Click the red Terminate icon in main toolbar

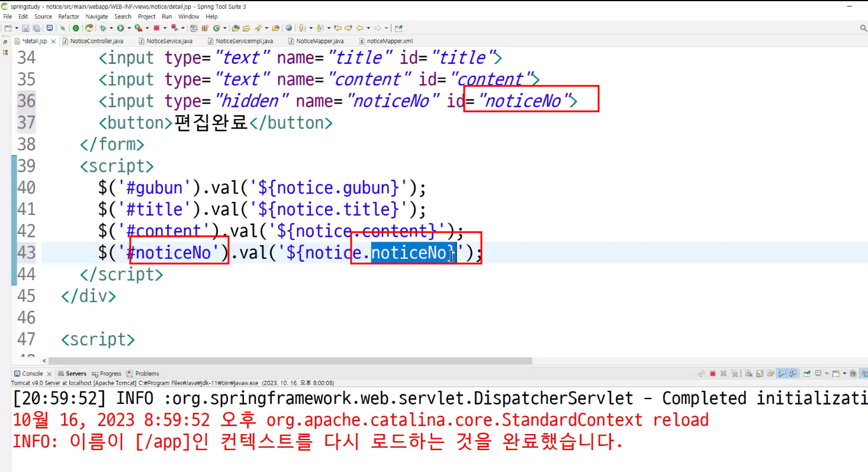156,28
